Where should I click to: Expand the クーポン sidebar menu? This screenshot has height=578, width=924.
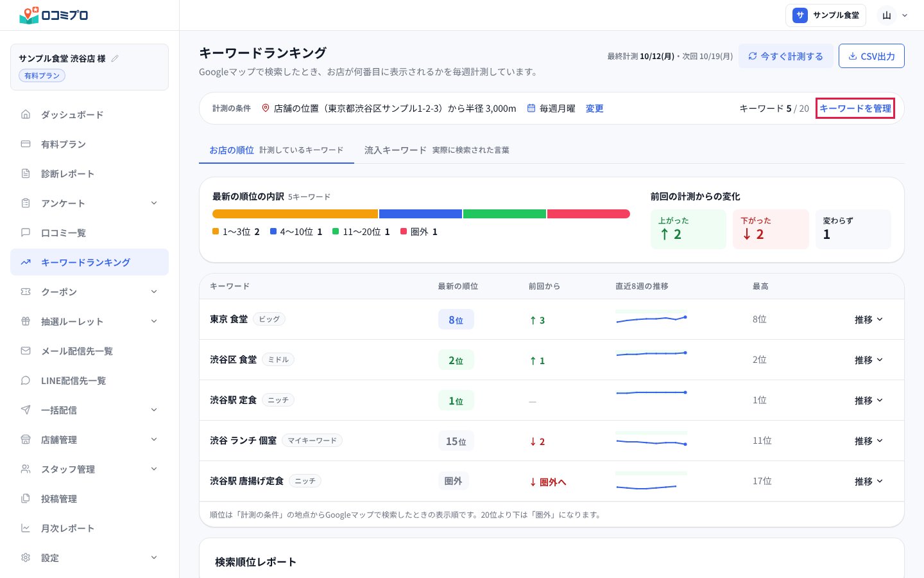pos(89,292)
